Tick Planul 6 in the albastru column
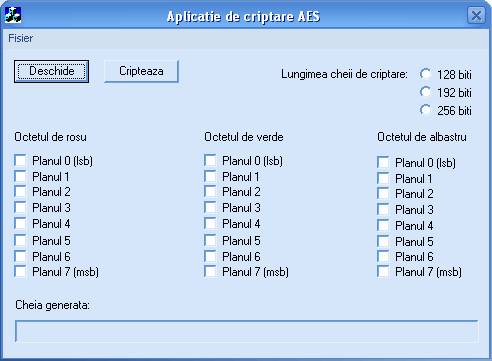 point(383,257)
